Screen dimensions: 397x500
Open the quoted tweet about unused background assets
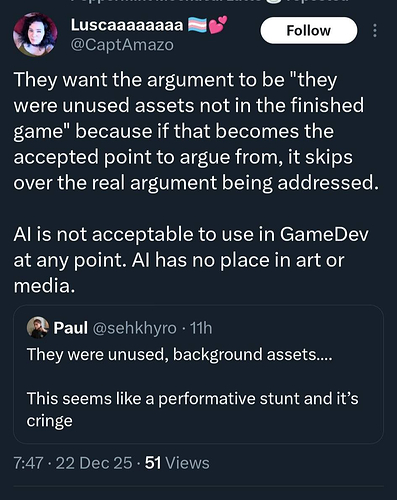click(x=198, y=374)
